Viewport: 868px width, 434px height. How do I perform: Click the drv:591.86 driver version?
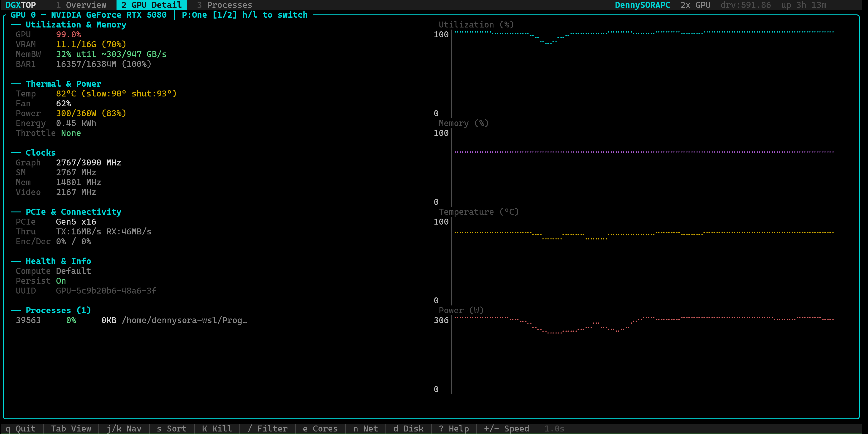[746, 5]
